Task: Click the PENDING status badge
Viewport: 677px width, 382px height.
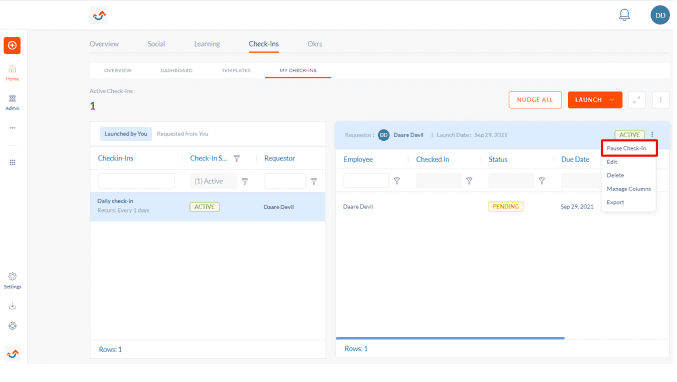Action: (x=506, y=207)
